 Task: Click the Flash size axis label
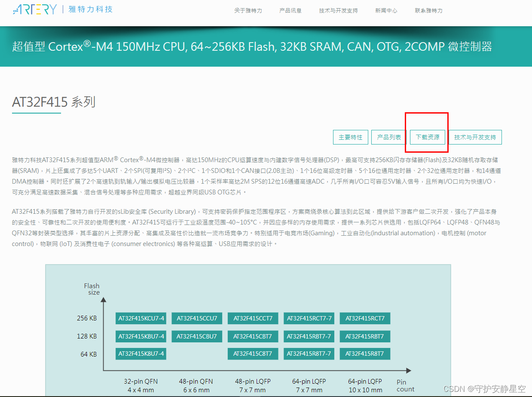click(x=92, y=289)
